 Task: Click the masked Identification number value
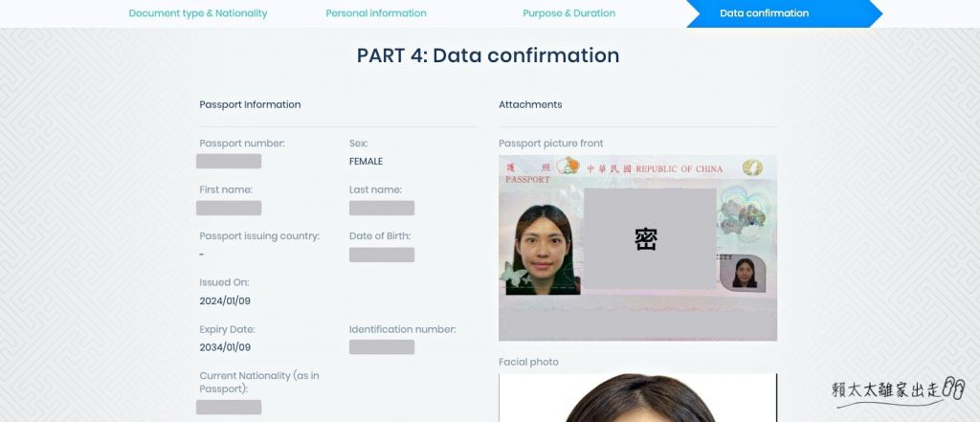pyautogui.click(x=382, y=347)
